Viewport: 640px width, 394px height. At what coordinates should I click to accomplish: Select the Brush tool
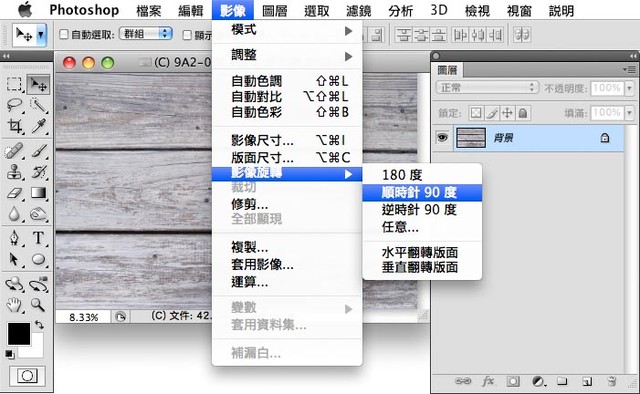click(x=38, y=151)
